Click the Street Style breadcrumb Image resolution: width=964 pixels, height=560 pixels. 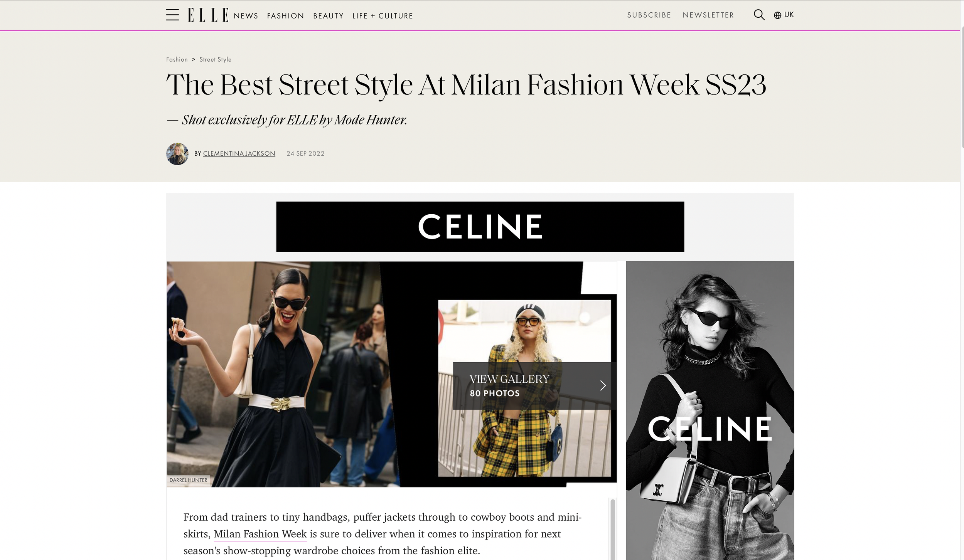click(x=215, y=59)
